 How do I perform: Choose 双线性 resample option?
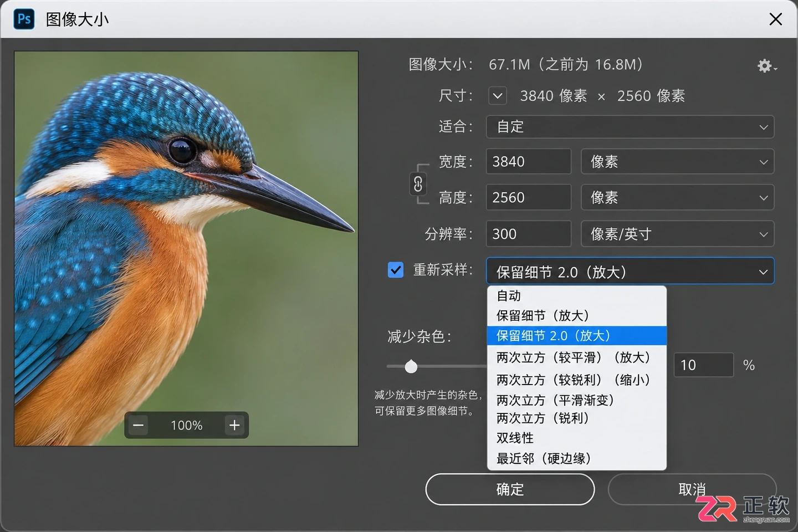coord(577,438)
